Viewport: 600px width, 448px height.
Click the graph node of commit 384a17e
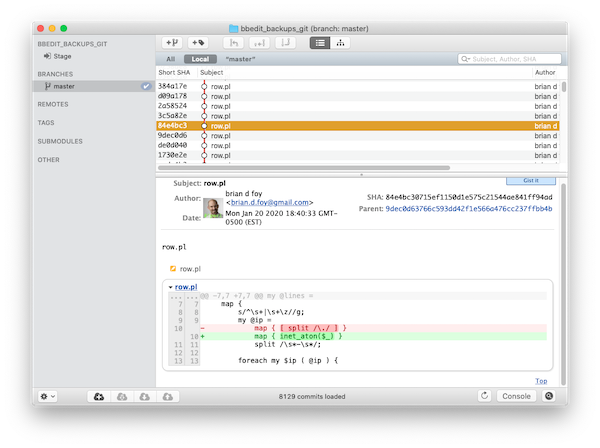pyautogui.click(x=204, y=86)
